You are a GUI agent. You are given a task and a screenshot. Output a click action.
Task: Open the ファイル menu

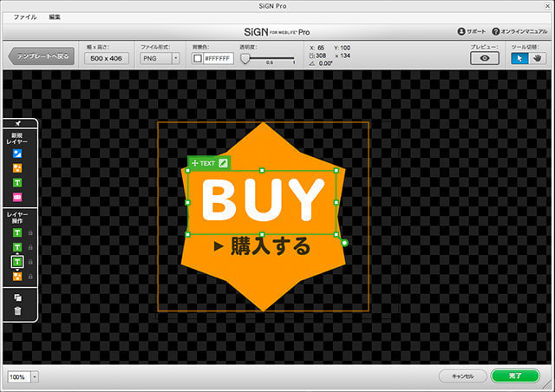pos(25,17)
